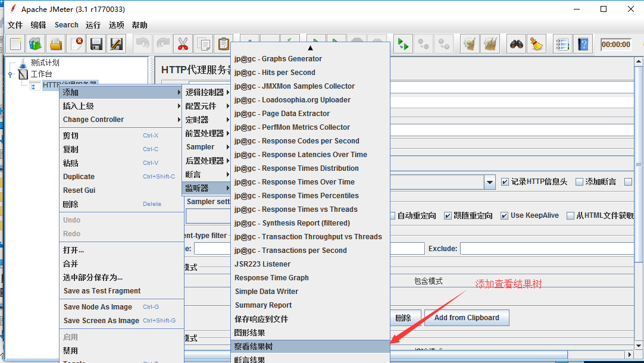Toggle the Use KeepAlive checkbox
The width and height of the screenshot is (644, 363).
pyautogui.click(x=504, y=215)
